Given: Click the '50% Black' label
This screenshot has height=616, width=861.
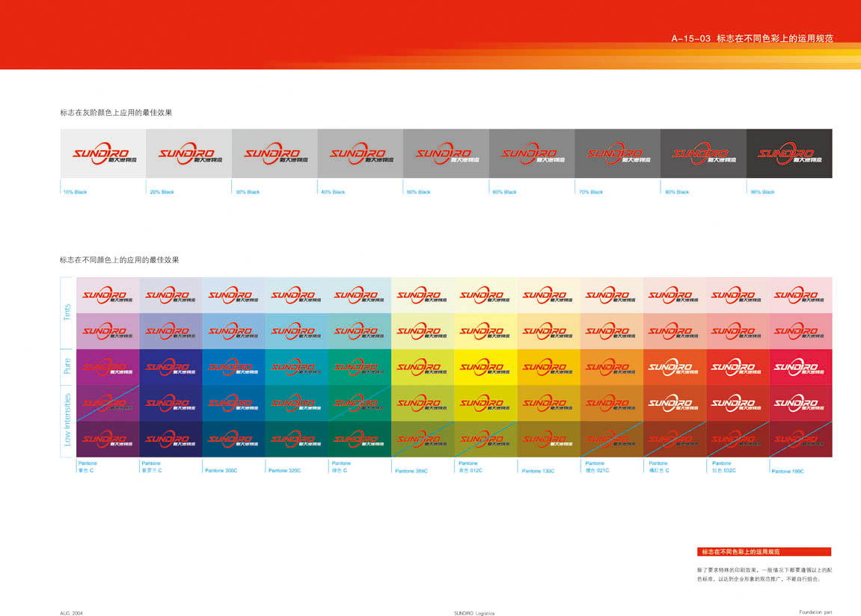Looking at the screenshot, I should click(418, 192).
